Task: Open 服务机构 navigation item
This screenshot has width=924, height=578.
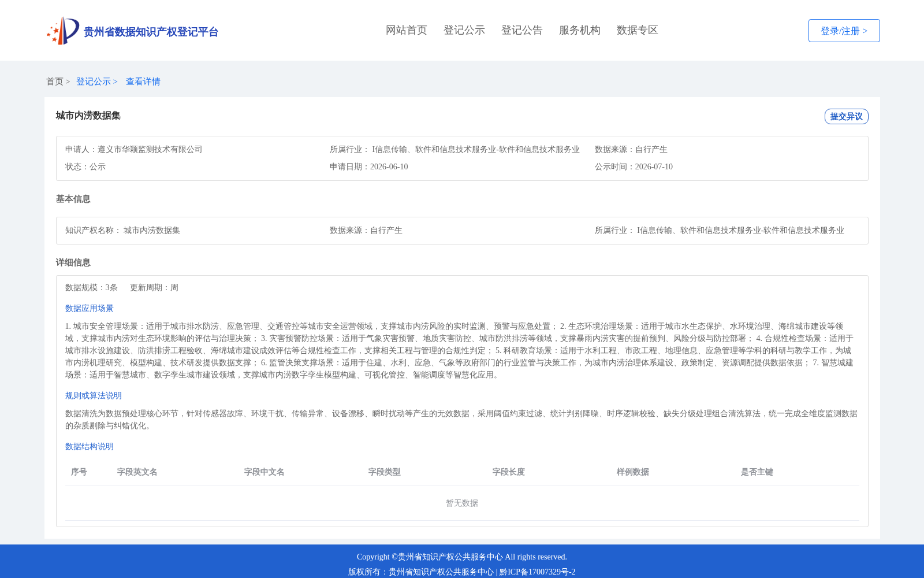Action: pyautogui.click(x=580, y=30)
